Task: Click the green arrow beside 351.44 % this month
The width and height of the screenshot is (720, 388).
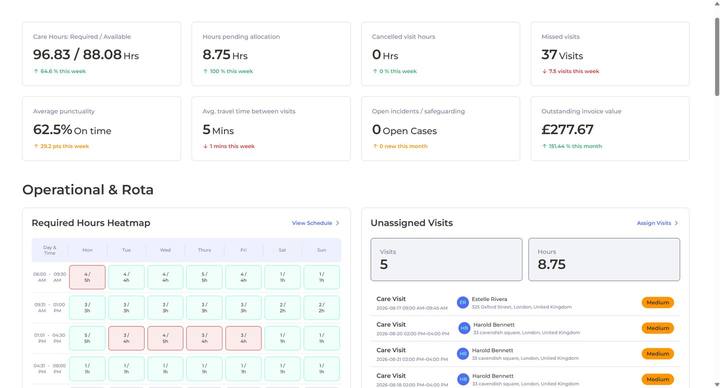Action: [x=544, y=146]
